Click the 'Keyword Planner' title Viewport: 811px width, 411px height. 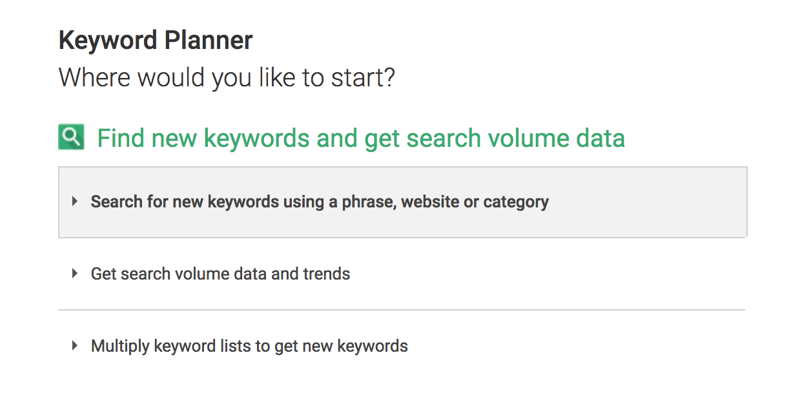click(x=155, y=41)
